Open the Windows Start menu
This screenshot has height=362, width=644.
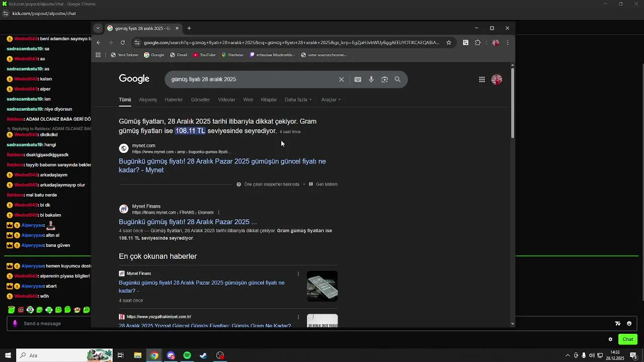point(8,355)
